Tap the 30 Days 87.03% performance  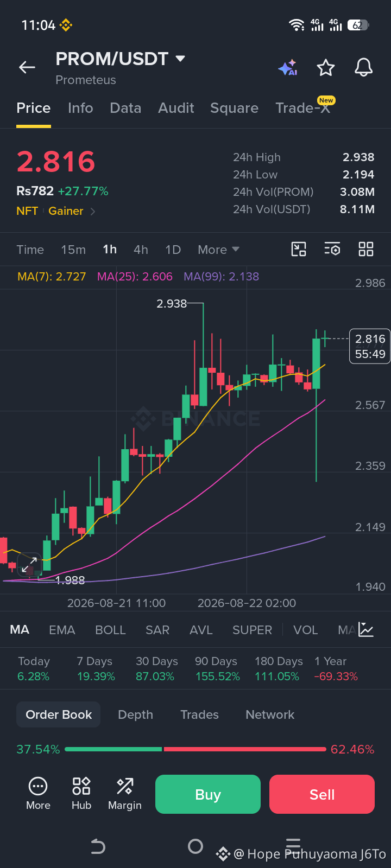pos(156,669)
